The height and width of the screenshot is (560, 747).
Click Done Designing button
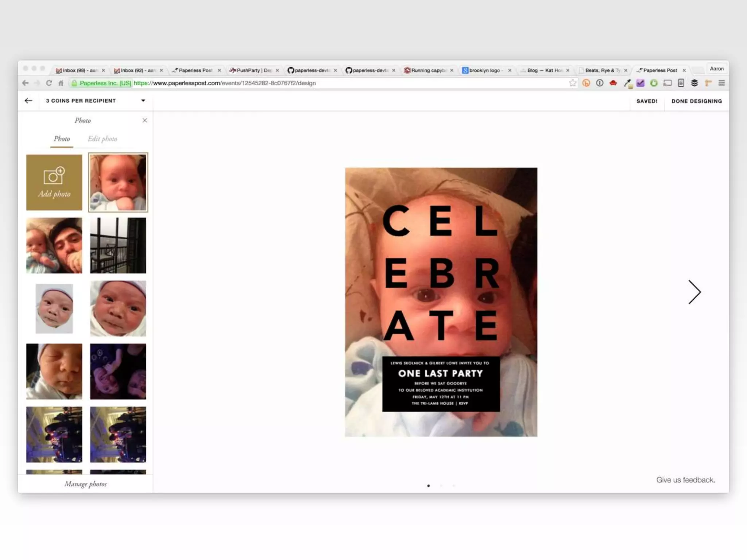point(696,101)
